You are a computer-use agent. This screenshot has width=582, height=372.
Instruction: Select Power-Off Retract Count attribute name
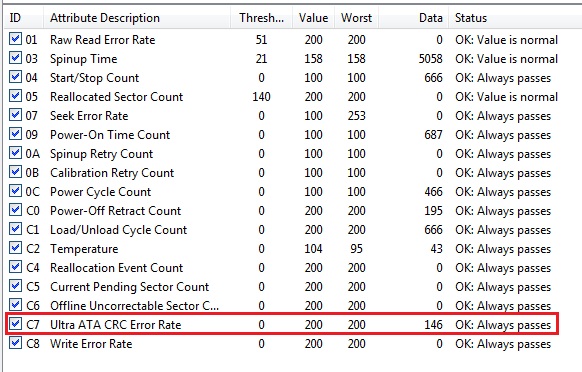[115, 211]
